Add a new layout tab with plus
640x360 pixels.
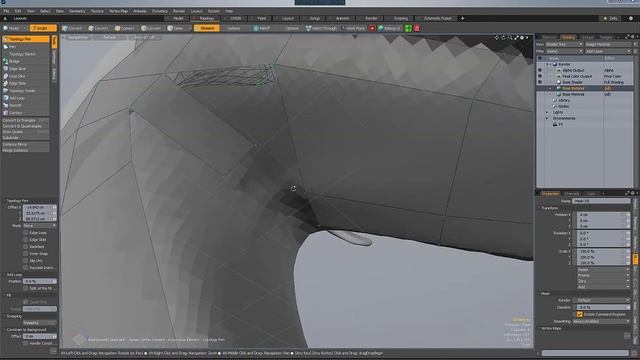coord(462,18)
